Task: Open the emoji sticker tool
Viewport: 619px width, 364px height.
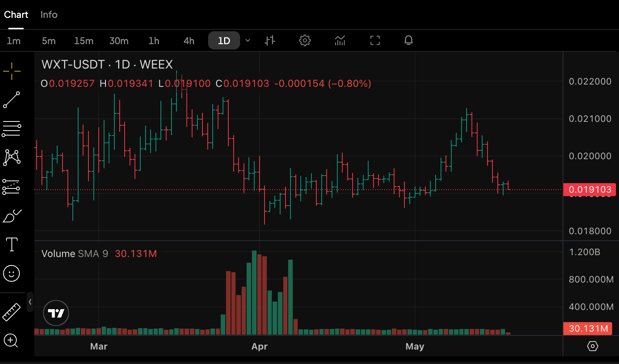Action: (11, 273)
